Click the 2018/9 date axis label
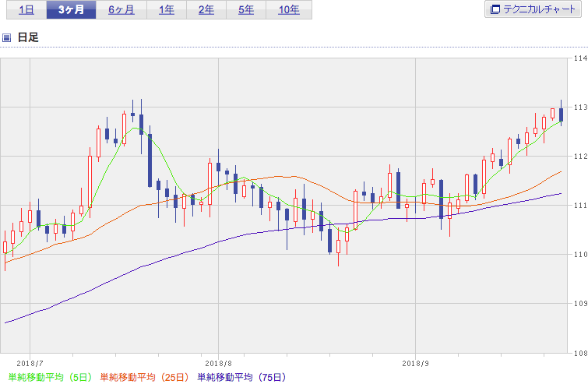 [416, 364]
